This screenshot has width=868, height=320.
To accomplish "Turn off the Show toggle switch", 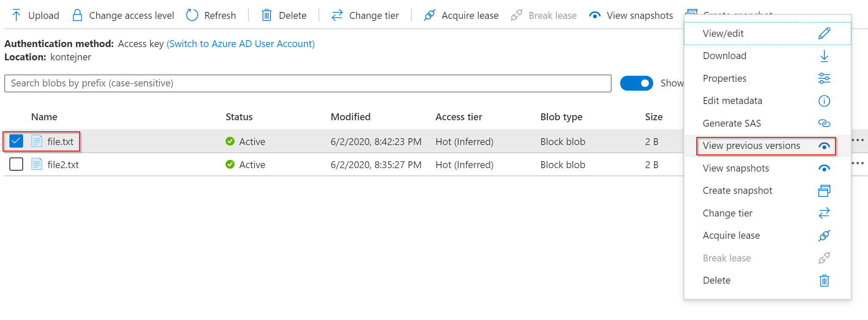I will point(636,83).
